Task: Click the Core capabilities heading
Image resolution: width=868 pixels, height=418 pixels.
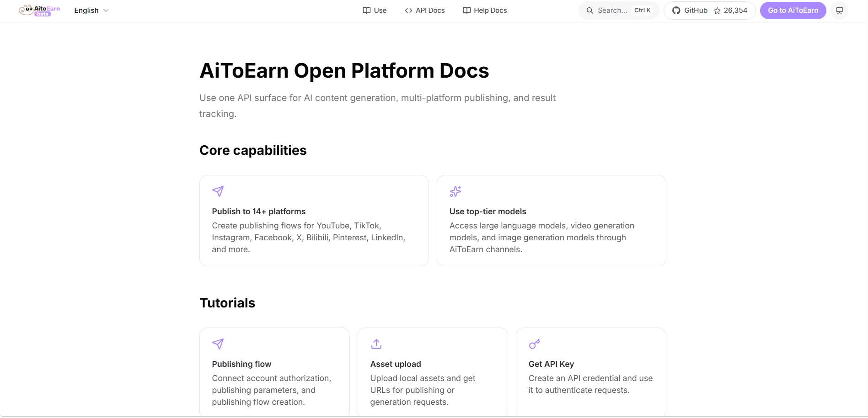Action: pyautogui.click(x=253, y=150)
